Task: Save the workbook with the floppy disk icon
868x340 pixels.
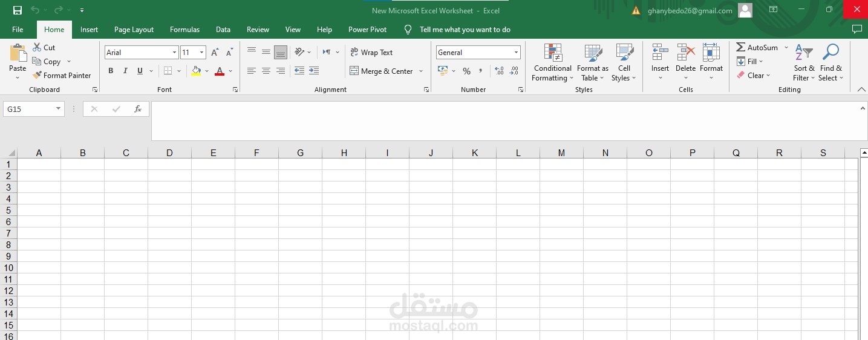Action: pos(18,10)
